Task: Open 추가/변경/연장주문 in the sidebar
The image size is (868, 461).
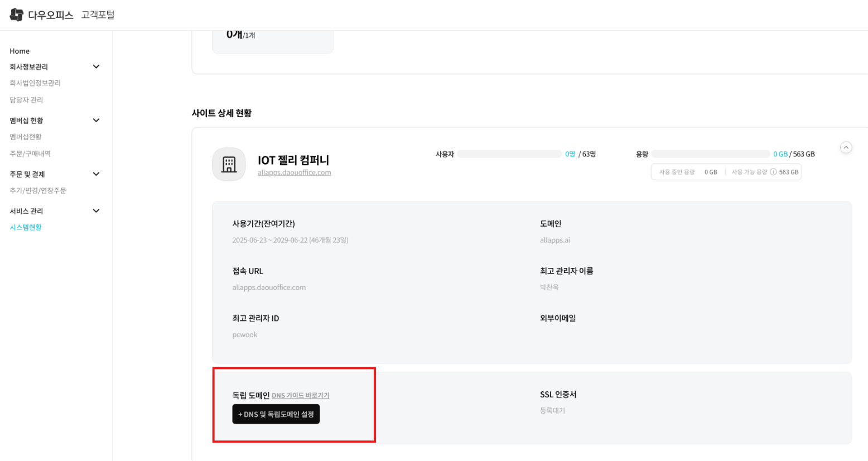Action: click(x=38, y=191)
